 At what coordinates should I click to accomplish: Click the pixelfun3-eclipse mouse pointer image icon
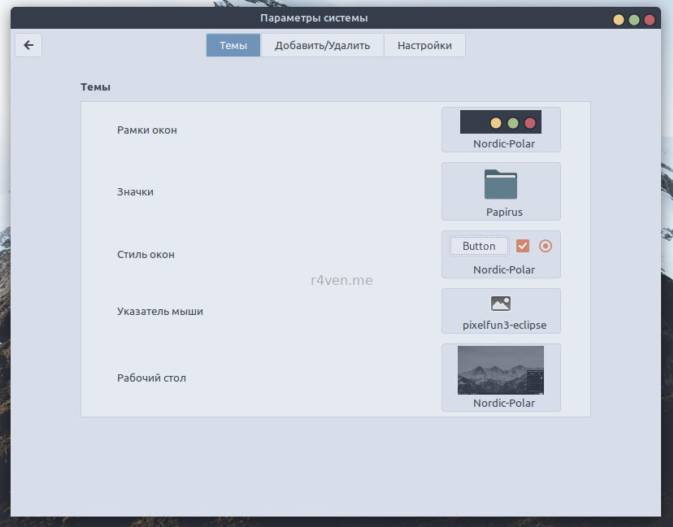tap(501, 303)
